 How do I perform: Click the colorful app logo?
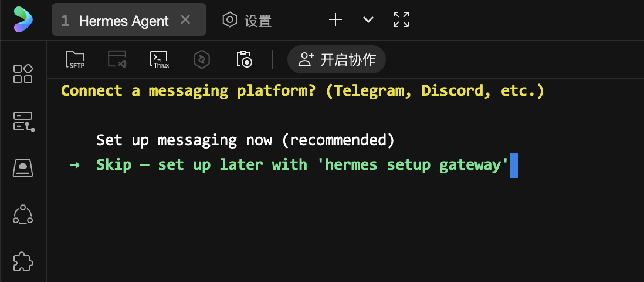pyautogui.click(x=23, y=19)
